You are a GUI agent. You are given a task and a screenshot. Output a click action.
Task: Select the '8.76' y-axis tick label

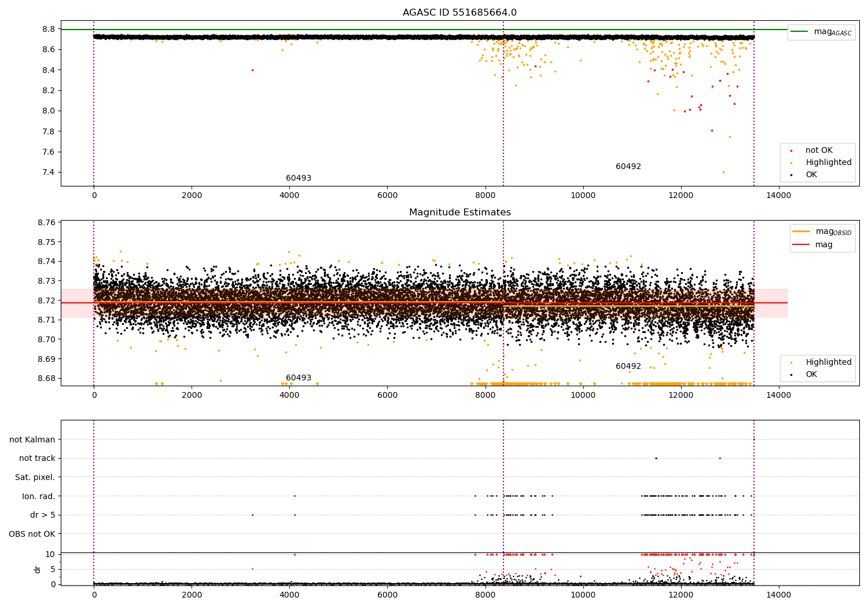click(x=46, y=223)
